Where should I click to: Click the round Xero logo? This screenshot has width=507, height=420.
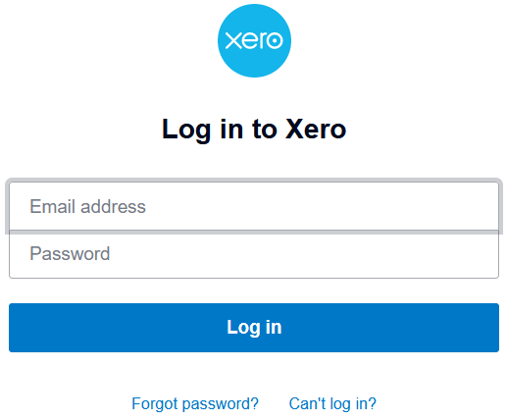[x=254, y=40]
